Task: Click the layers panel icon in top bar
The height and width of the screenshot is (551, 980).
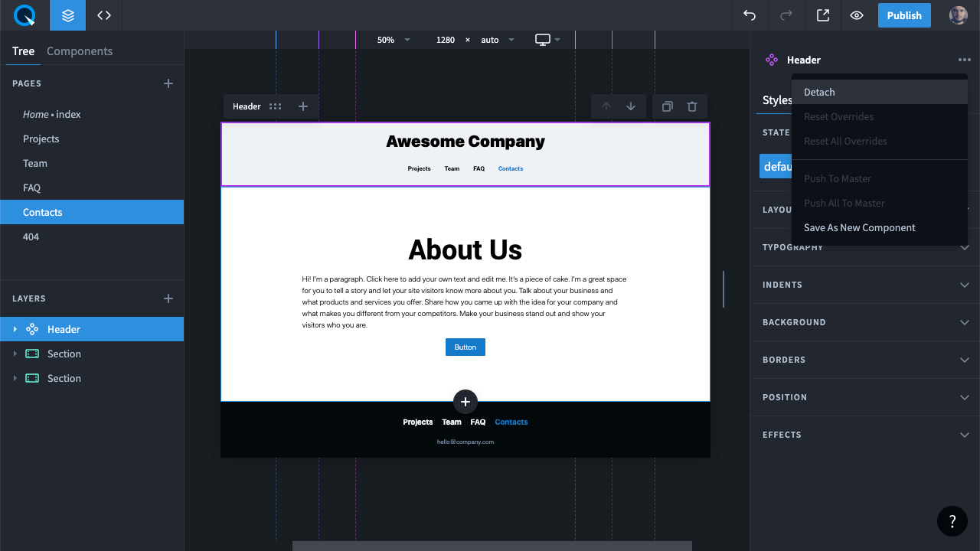Action: pos(68,15)
